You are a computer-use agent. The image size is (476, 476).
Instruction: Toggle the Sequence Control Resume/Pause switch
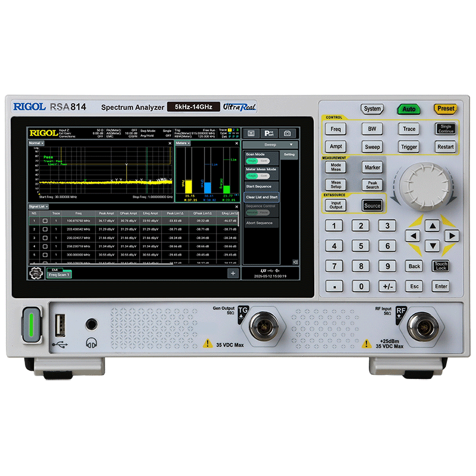[258, 212]
